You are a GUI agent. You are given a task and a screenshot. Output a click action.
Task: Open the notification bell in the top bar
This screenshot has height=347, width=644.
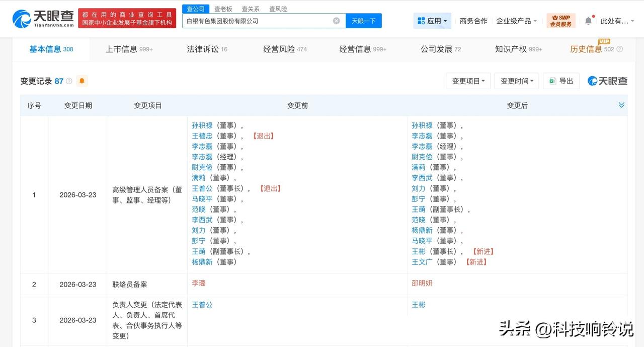(x=588, y=21)
